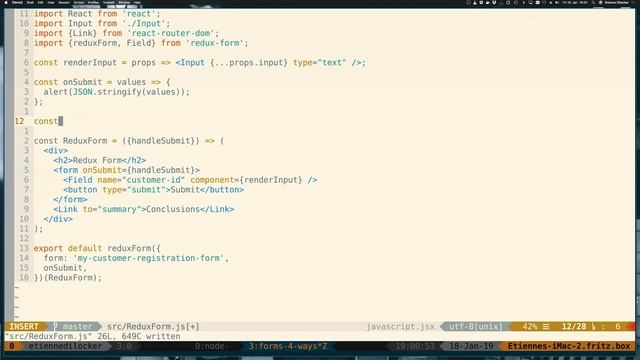
Task: Open the Toolbelt menu
Action: [x=109, y=2]
